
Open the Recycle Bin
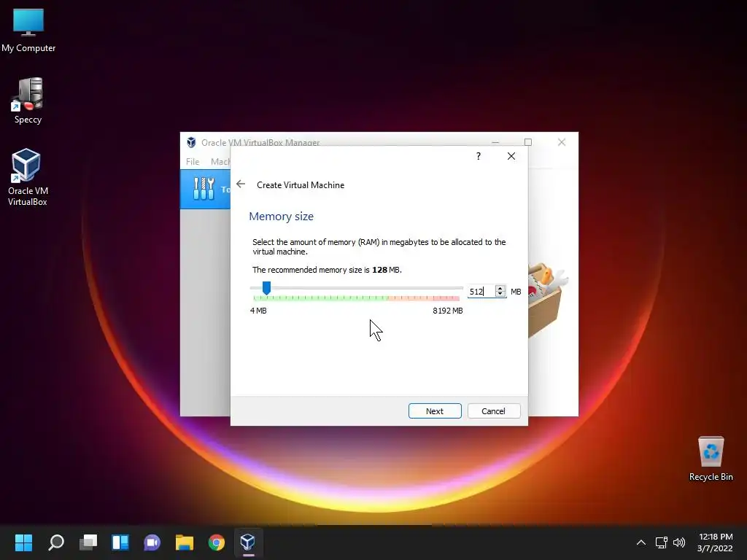(711, 459)
